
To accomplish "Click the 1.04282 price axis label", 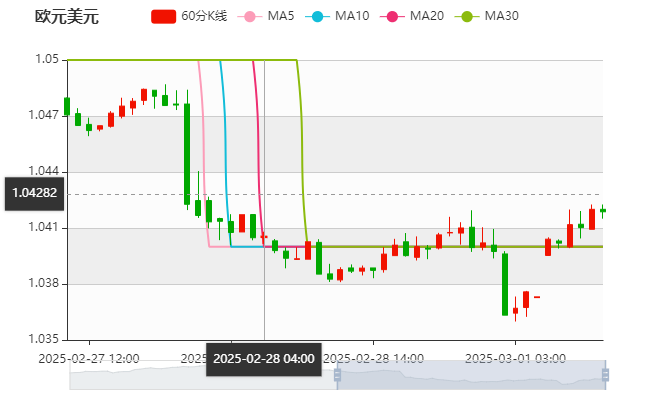I will pos(34,193).
